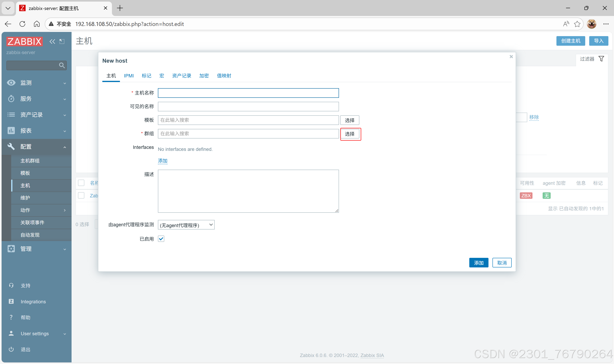Viewport: 614px width, 364px height.
Task: Click the 添加 link under Interfaces
Action: 162,161
